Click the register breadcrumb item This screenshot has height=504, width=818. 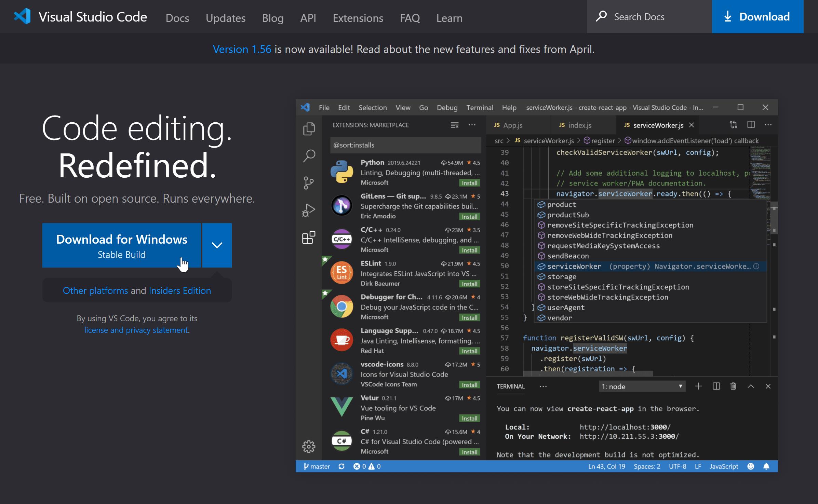click(x=599, y=141)
